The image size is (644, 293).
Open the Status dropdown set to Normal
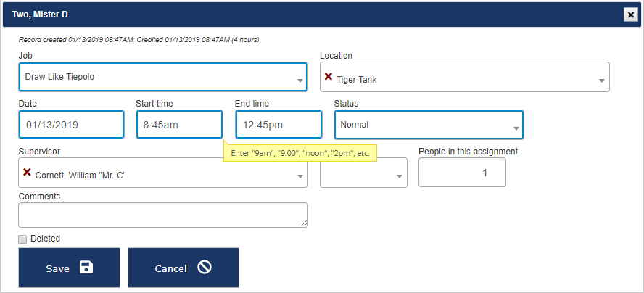point(516,128)
